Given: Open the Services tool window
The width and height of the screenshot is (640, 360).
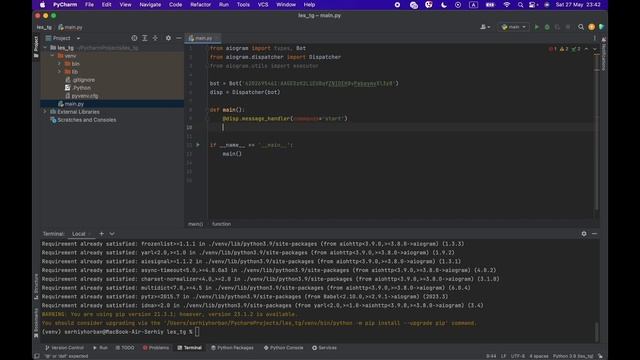Looking at the screenshot, I should (x=324, y=348).
